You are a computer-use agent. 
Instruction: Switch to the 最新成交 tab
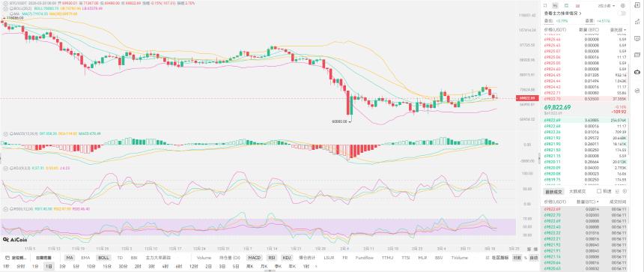point(553,192)
